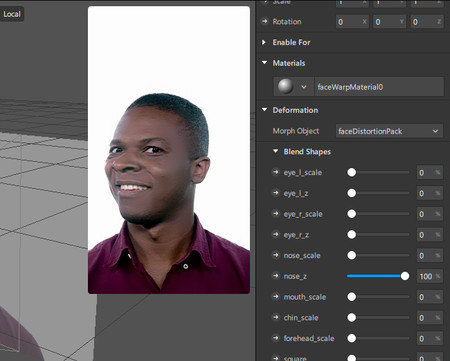Screen dimensions: 450x361
Task: Click the arrow icon beside Rotation
Action: click(x=265, y=22)
